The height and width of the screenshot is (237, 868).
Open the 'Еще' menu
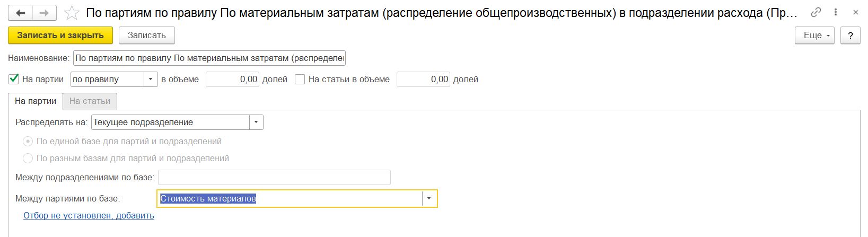[x=814, y=36]
